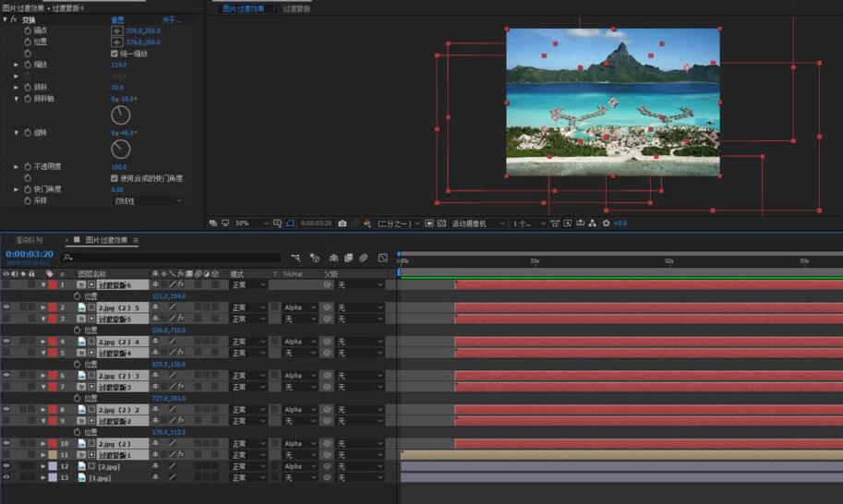Open the graph editor icon above timeline
The height and width of the screenshot is (504, 843).
(x=383, y=258)
